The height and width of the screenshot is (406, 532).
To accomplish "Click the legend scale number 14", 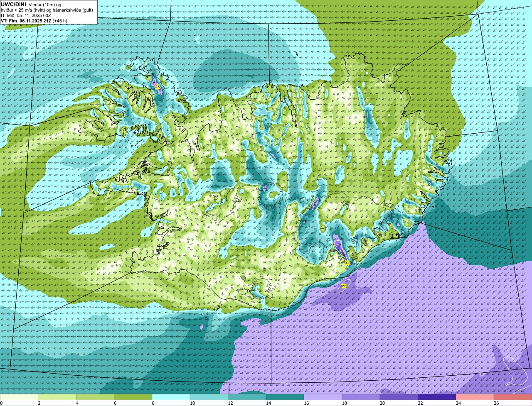I will 268,403.
